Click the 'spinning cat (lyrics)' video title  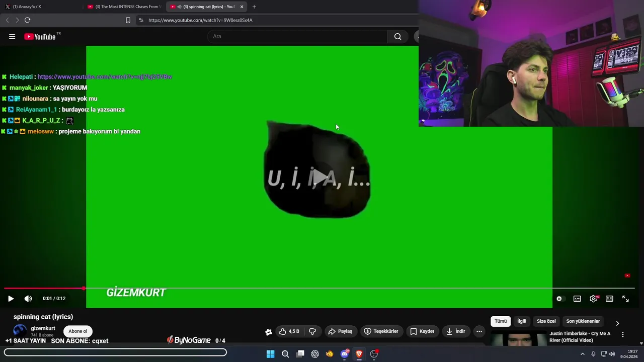click(x=43, y=317)
